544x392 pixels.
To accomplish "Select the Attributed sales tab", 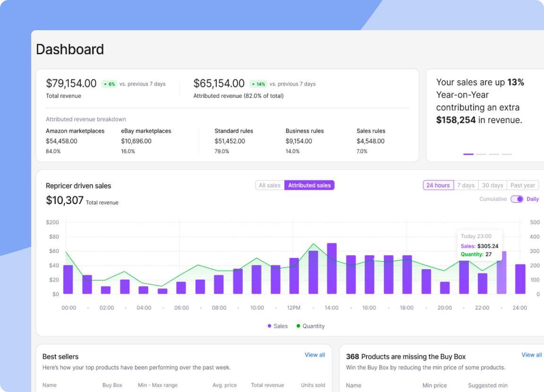I will pos(309,185).
